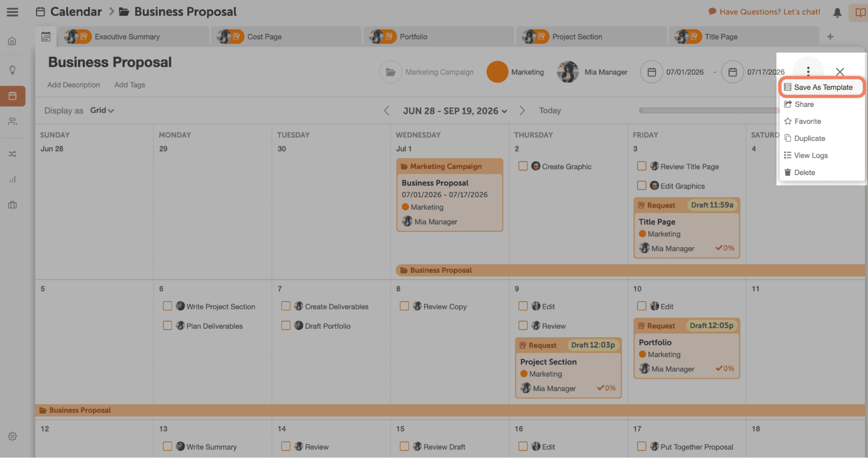Open the notifications bell icon
This screenshot has height=458, width=868.
[x=836, y=12]
